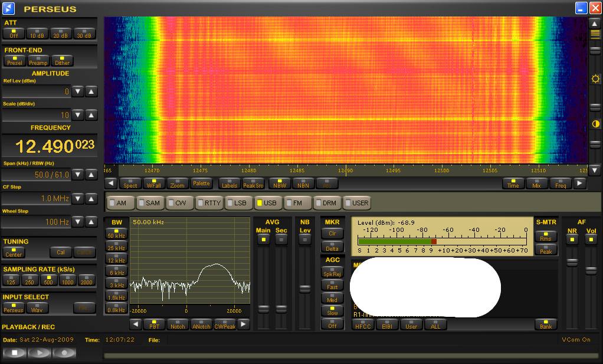Click right arrow next to CWPeak button
Screen dimensions: 603x364
point(243,324)
